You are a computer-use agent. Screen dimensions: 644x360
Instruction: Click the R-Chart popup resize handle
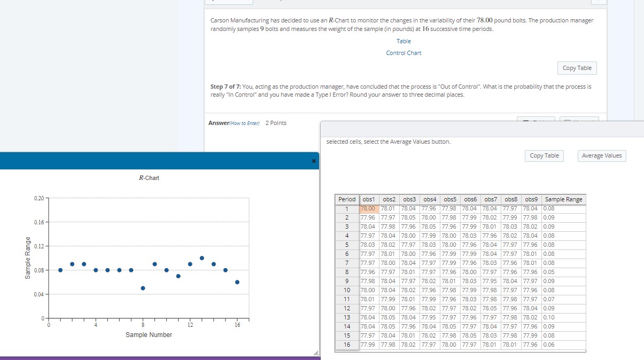pyautogui.click(x=315, y=353)
